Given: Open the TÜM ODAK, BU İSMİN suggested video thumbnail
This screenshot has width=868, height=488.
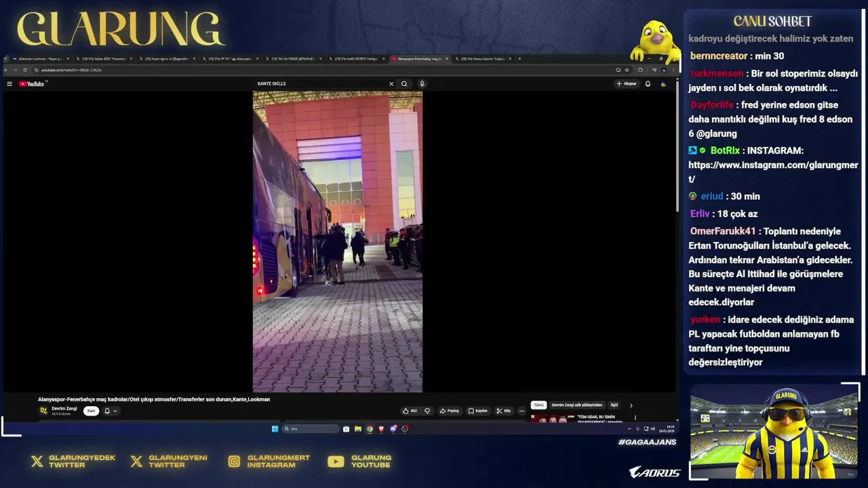Looking at the screenshot, I should coord(552,418).
